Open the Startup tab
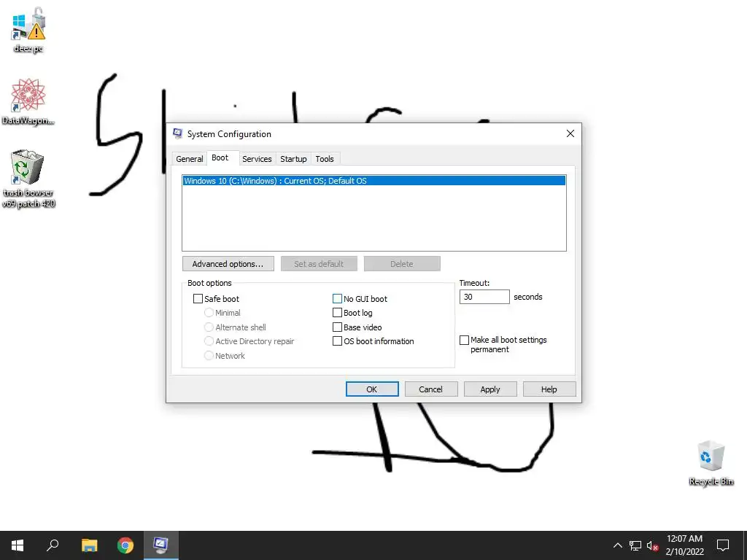The image size is (747, 560). [x=293, y=159]
